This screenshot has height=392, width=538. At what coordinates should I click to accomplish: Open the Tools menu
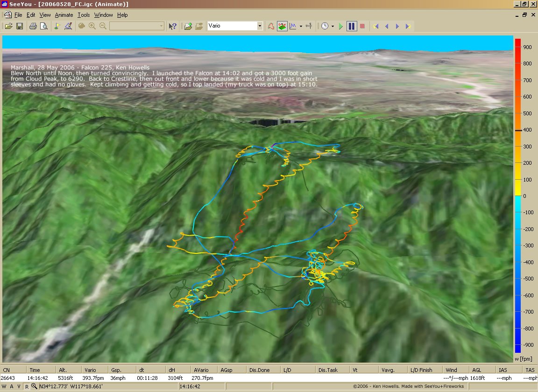84,15
